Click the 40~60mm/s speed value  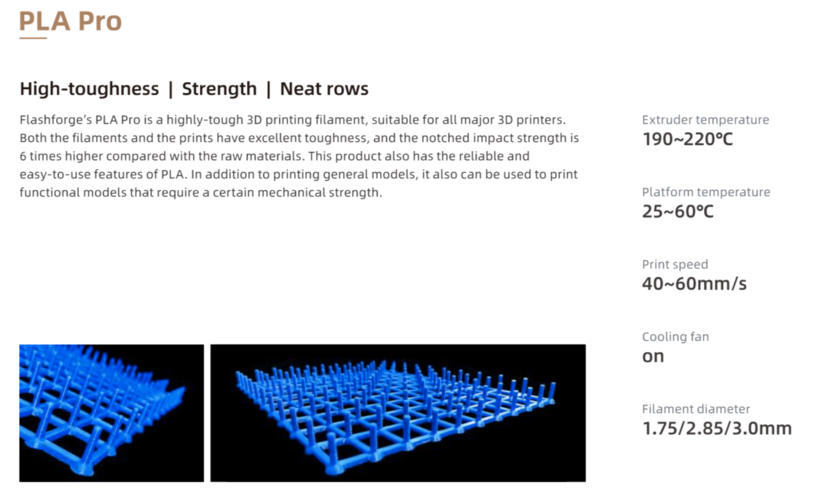point(694,284)
